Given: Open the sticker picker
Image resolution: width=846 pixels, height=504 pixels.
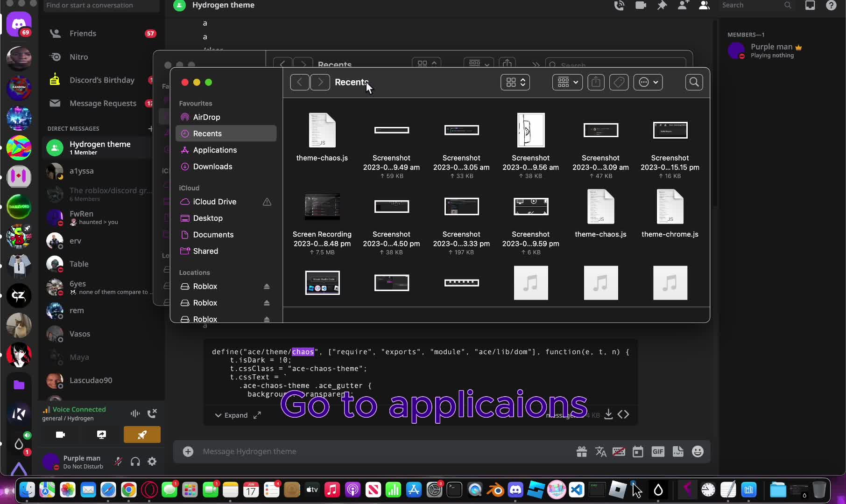Looking at the screenshot, I should point(677,451).
